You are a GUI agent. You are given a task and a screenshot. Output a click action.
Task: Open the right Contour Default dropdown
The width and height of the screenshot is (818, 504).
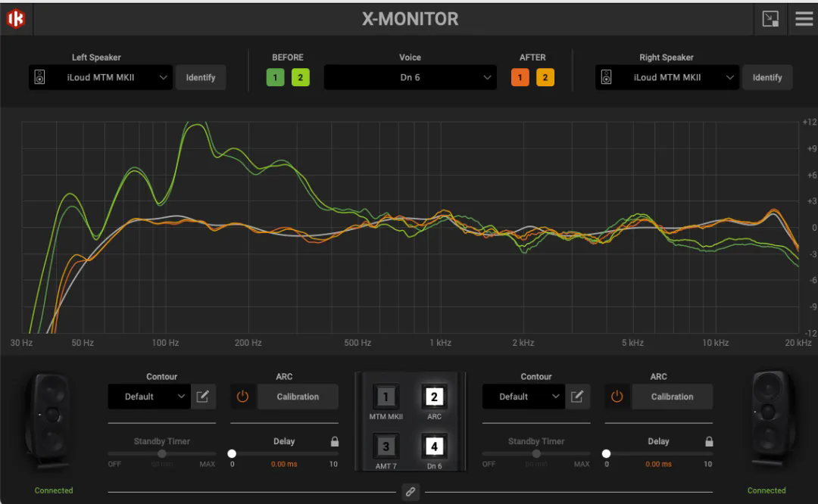tap(523, 397)
